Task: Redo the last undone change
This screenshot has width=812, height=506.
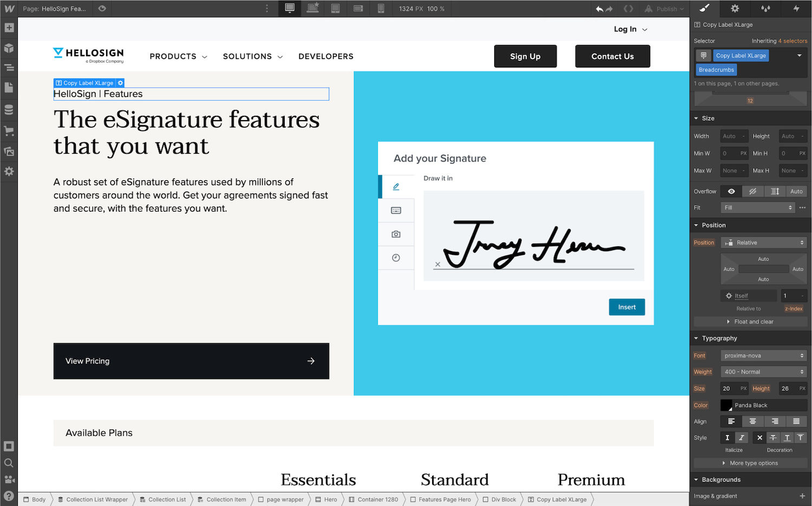Action: point(610,9)
